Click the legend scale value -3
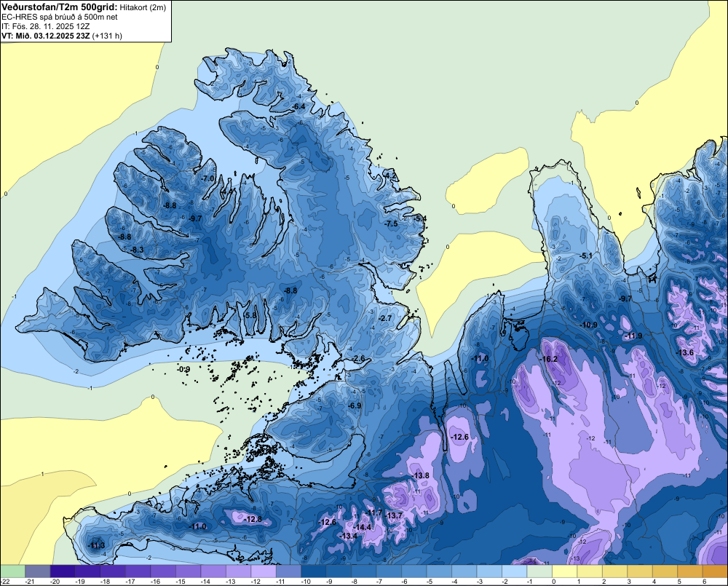This screenshot has height=586, width=728. [x=479, y=582]
